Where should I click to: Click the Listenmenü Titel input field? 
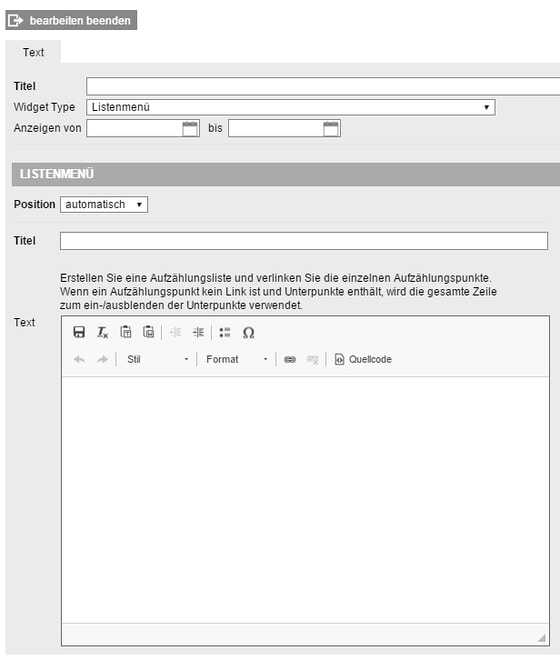tap(304, 241)
